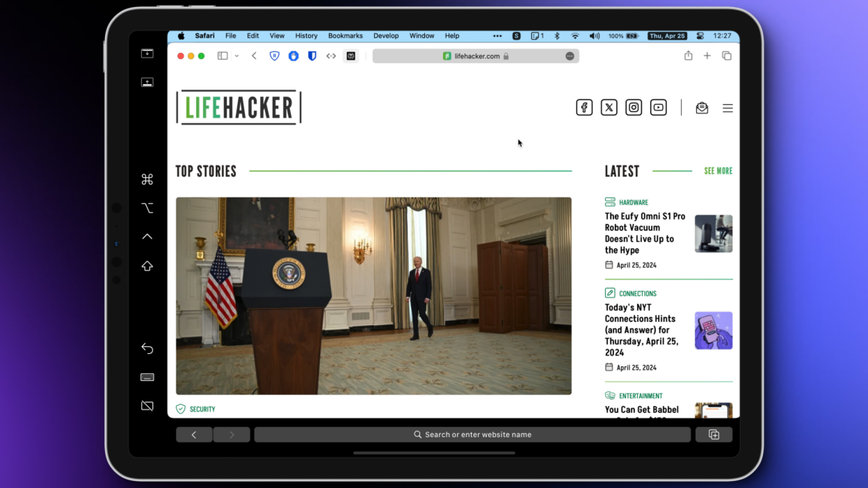Viewport: 868px width, 488px height.
Task: Open the Develop menu in the menu bar
Action: (x=386, y=36)
